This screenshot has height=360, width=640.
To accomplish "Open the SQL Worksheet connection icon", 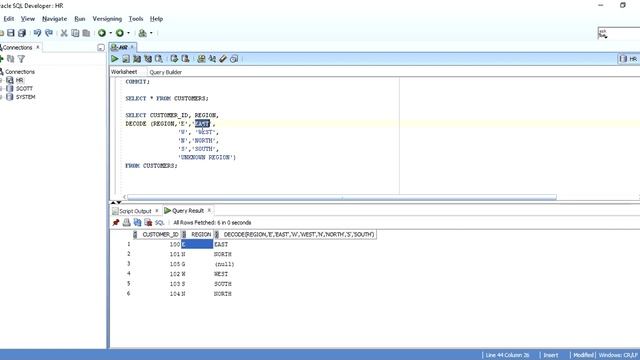I will [x=142, y=33].
